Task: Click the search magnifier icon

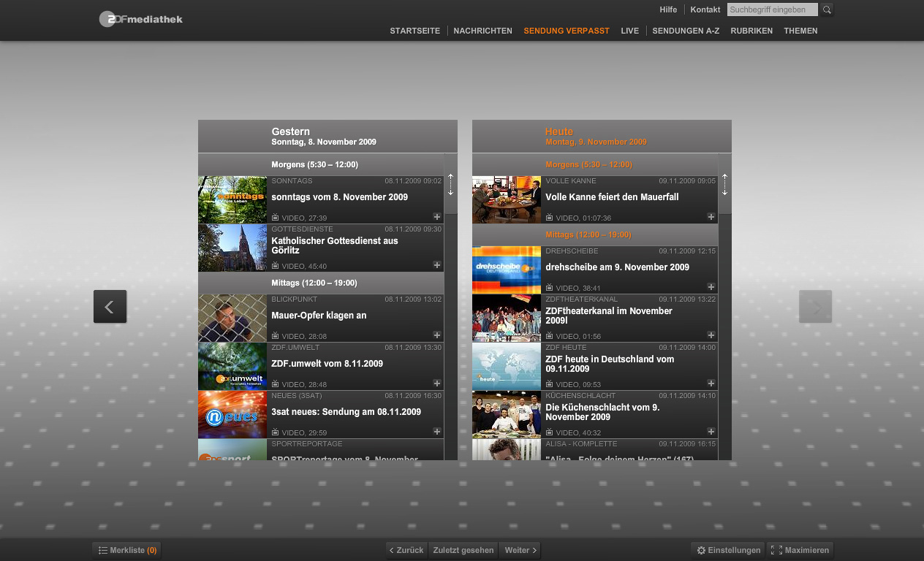Action: tap(827, 10)
